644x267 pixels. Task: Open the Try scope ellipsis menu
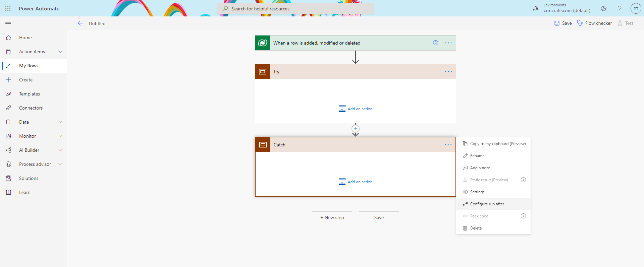click(x=448, y=72)
